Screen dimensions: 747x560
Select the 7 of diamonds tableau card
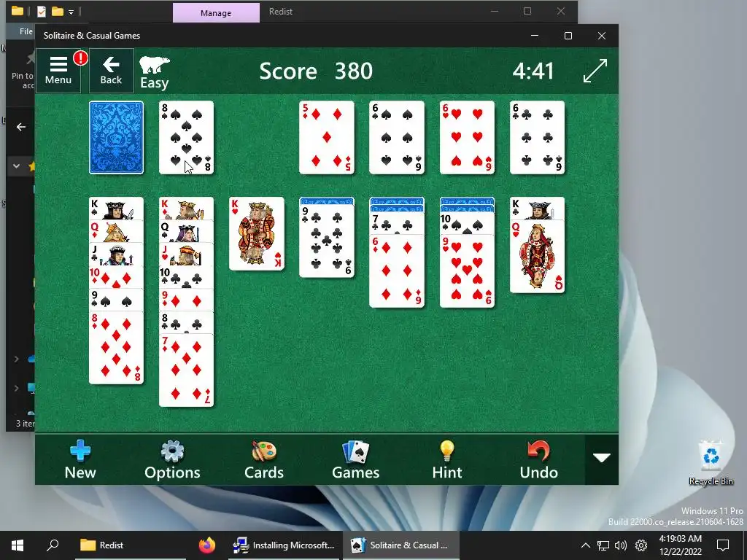pyautogui.click(x=186, y=370)
